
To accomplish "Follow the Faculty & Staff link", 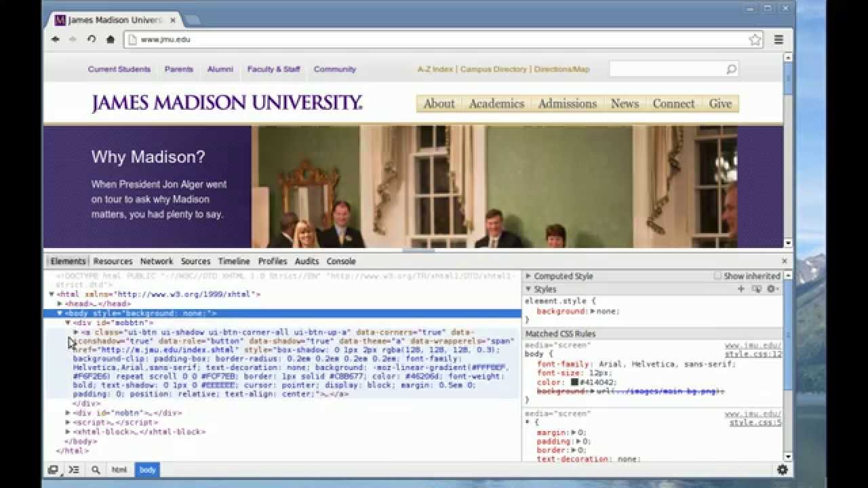I will (273, 69).
